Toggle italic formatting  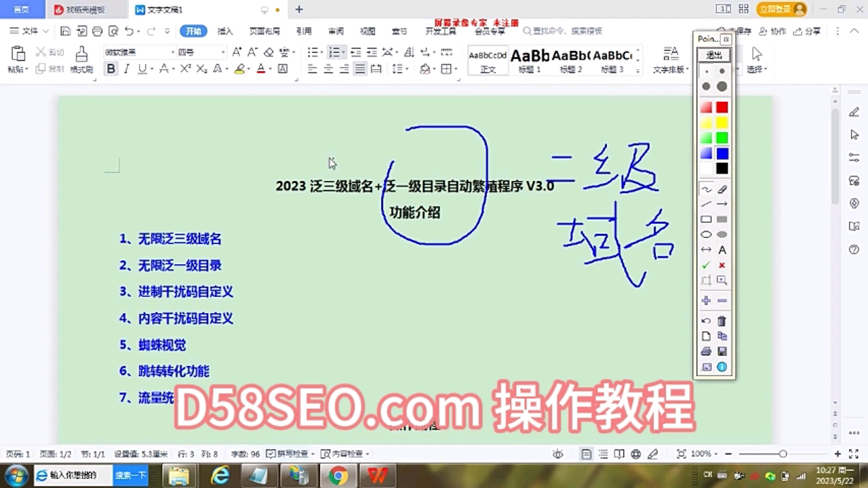[126, 69]
